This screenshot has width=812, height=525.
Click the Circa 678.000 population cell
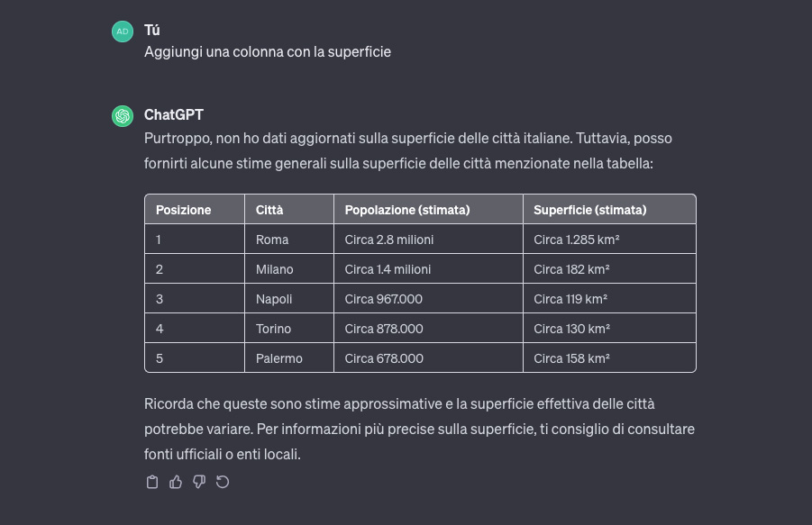384,358
